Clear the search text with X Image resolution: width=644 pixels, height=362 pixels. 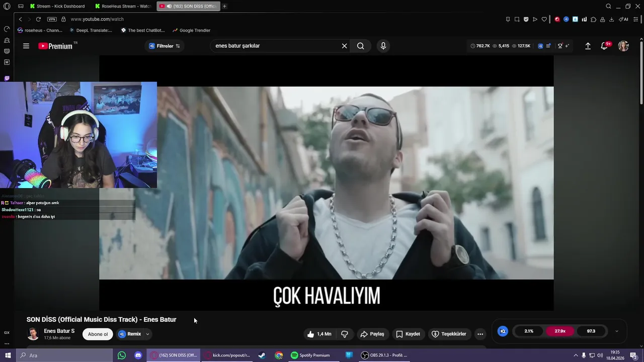[x=344, y=46]
